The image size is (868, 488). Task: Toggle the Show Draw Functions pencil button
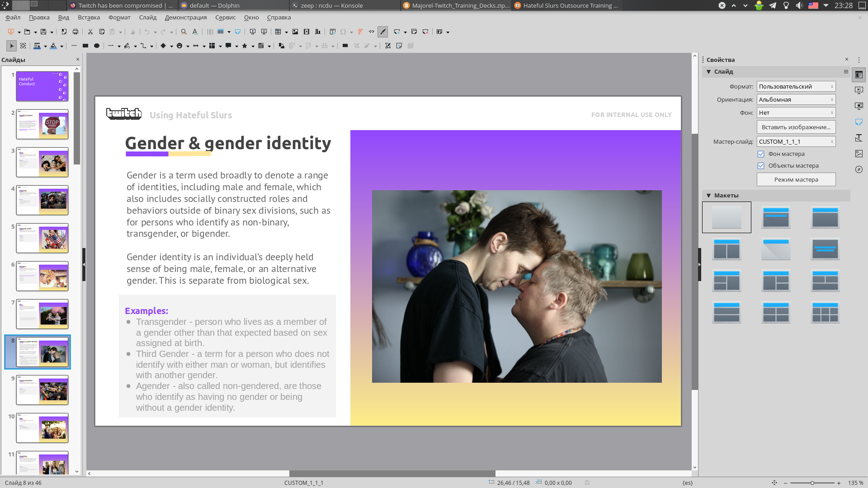pos(383,32)
